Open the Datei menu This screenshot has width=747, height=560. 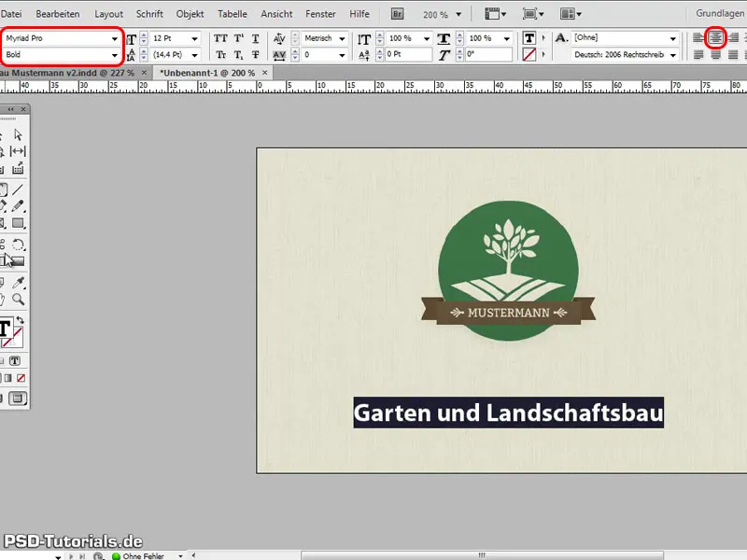pos(11,14)
